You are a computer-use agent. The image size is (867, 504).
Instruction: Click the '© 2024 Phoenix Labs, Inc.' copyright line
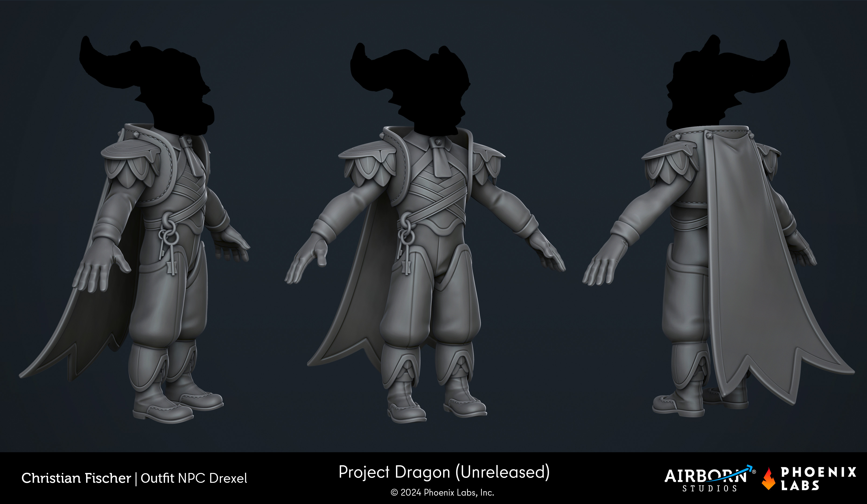442,493
